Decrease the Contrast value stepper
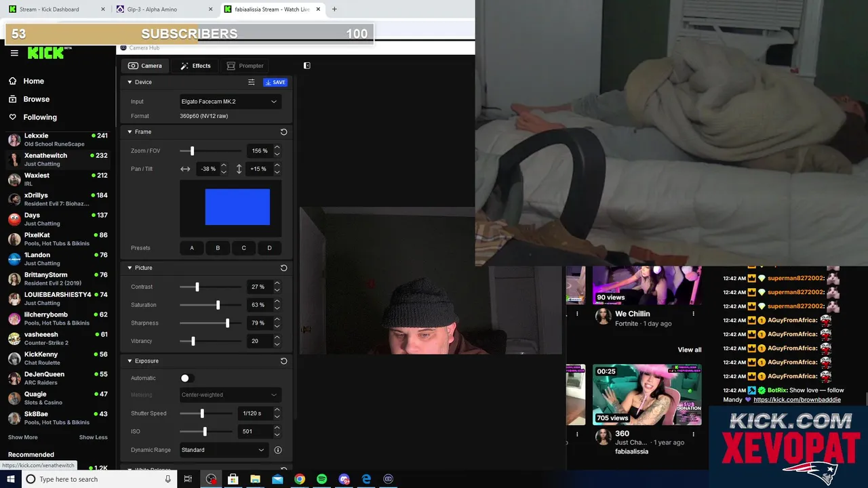 coord(277,290)
